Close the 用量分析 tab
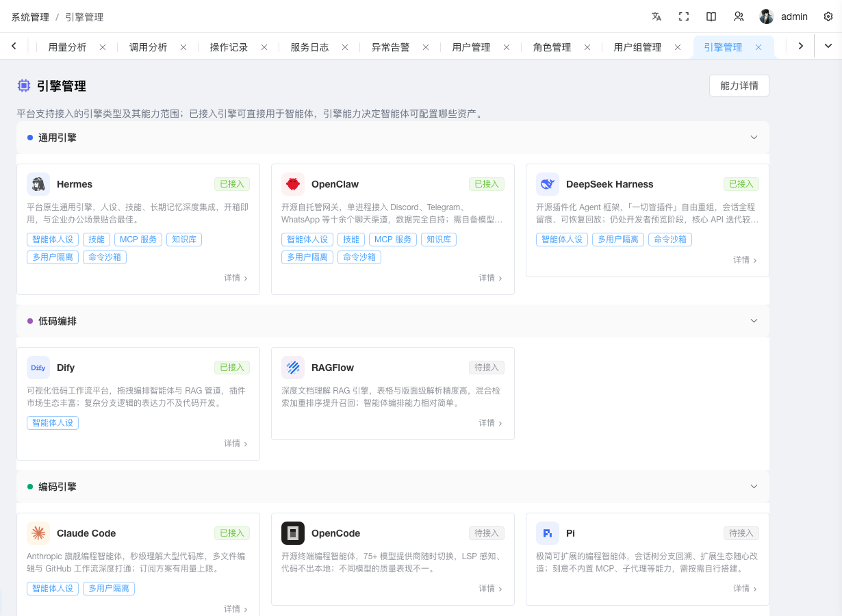Image resolution: width=842 pixels, height=616 pixels. (x=103, y=47)
